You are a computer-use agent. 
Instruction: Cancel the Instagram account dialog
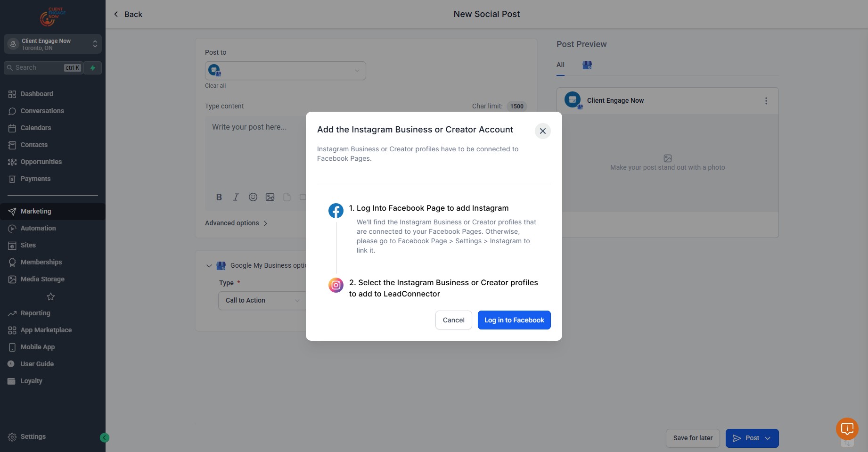click(x=453, y=320)
